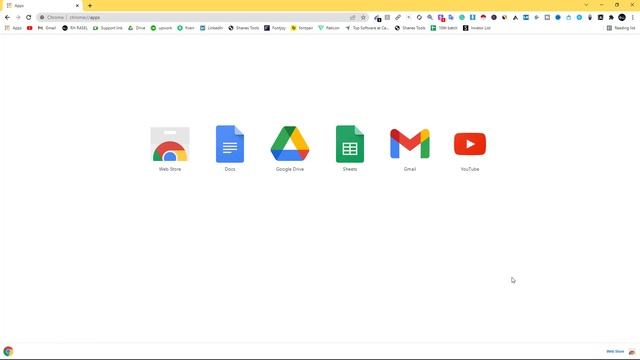
Task: Select the Apps browser tab
Action: (x=41, y=6)
